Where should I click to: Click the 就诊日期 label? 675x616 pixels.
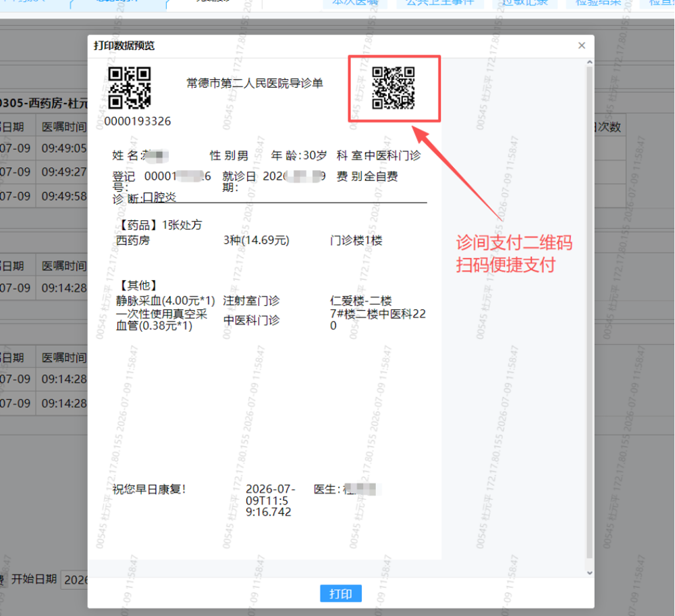(x=239, y=181)
